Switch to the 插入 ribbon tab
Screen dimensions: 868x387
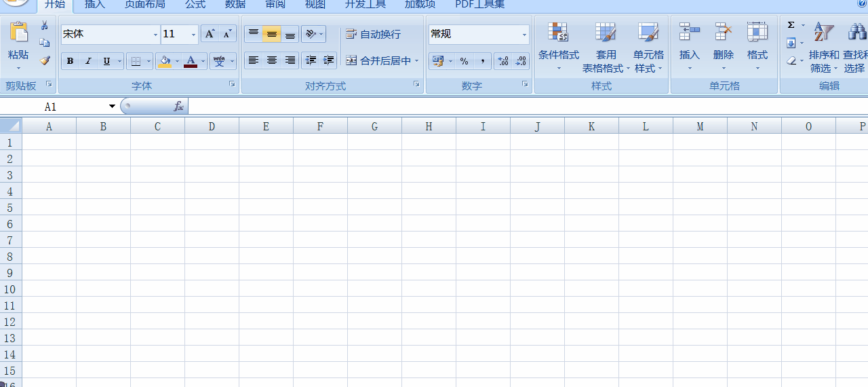[x=95, y=5]
